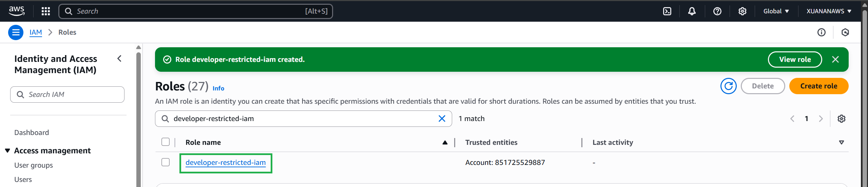Image resolution: width=868 pixels, height=187 pixels.
Task: Click the Search IAM input field
Action: tap(71, 95)
